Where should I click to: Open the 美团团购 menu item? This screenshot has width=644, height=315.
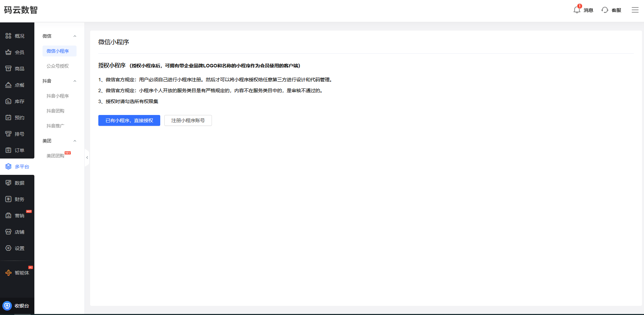(x=55, y=156)
